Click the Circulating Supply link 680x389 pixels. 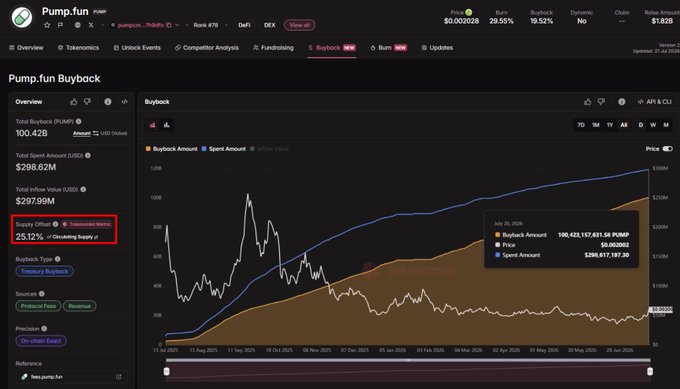pyautogui.click(x=72, y=237)
